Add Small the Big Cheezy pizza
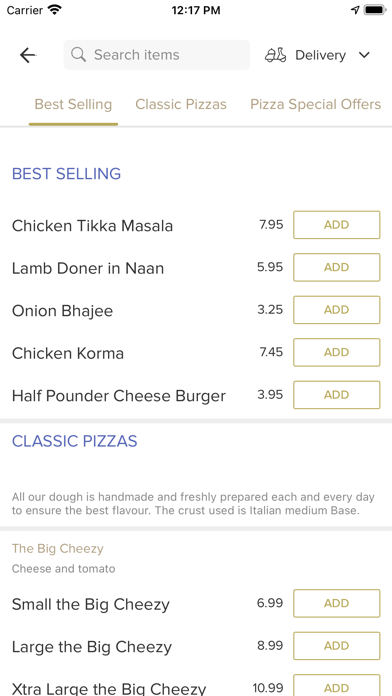392x696 pixels. (337, 603)
